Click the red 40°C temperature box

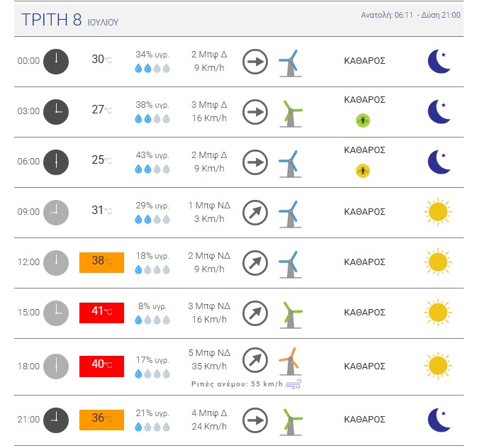tap(101, 366)
